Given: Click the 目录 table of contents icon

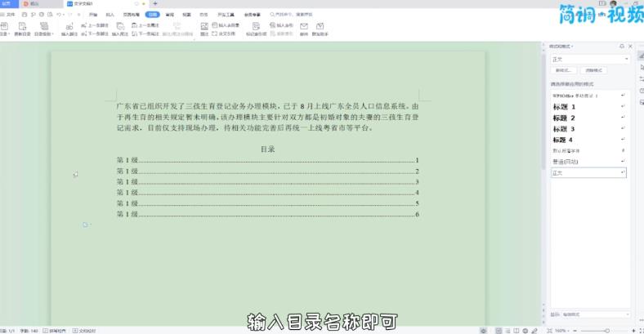Looking at the screenshot, I should (x=4, y=26).
